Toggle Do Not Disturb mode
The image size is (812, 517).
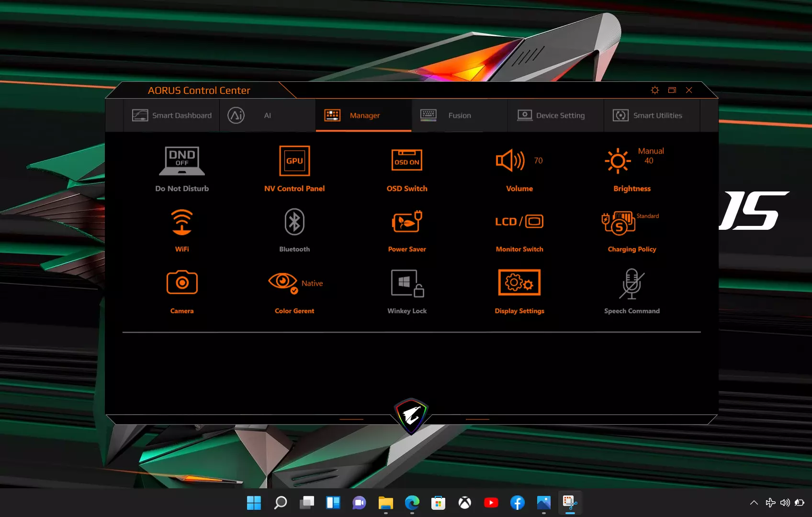[182, 161]
